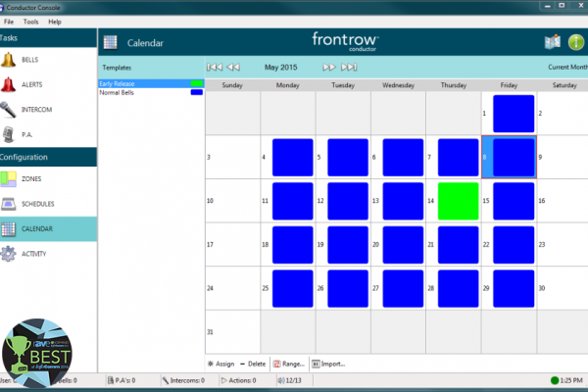The height and width of the screenshot is (392, 588).
Task: Click the Assign button
Action: pos(220,364)
